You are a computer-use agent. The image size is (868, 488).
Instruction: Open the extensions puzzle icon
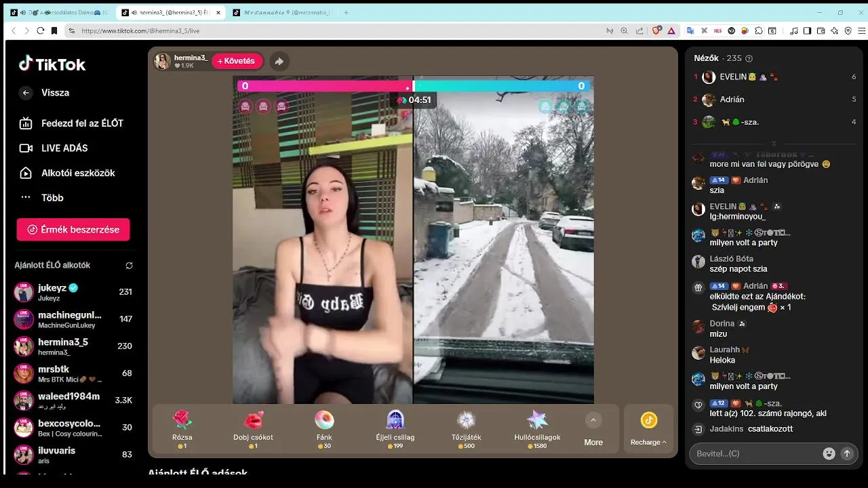coord(759,30)
